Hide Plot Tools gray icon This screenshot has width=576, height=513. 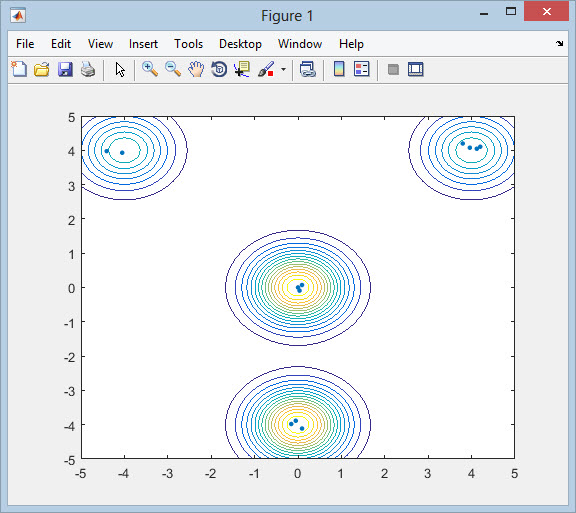(x=393, y=69)
